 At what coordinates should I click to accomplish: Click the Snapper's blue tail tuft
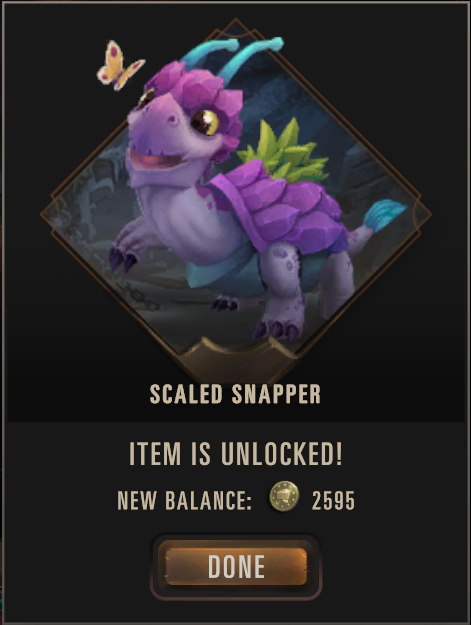pos(383,216)
